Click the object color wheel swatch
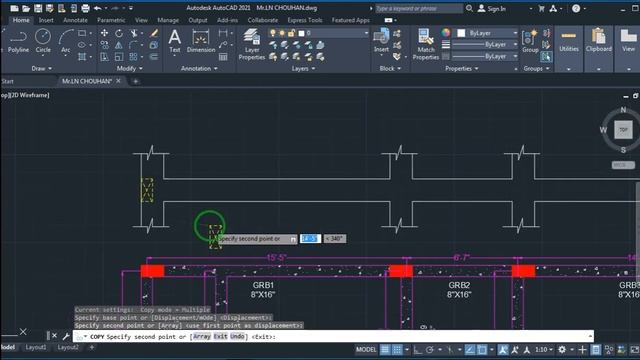 446,33
